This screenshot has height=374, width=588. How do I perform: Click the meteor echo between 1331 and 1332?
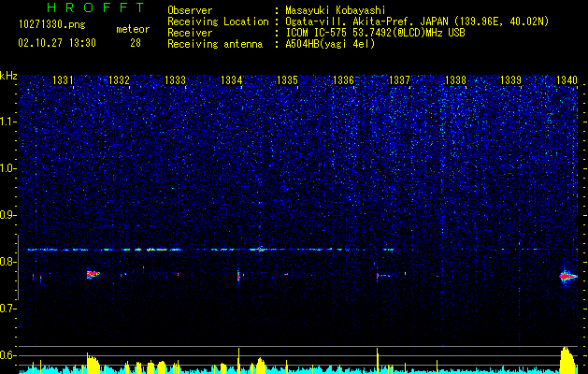coord(93,274)
